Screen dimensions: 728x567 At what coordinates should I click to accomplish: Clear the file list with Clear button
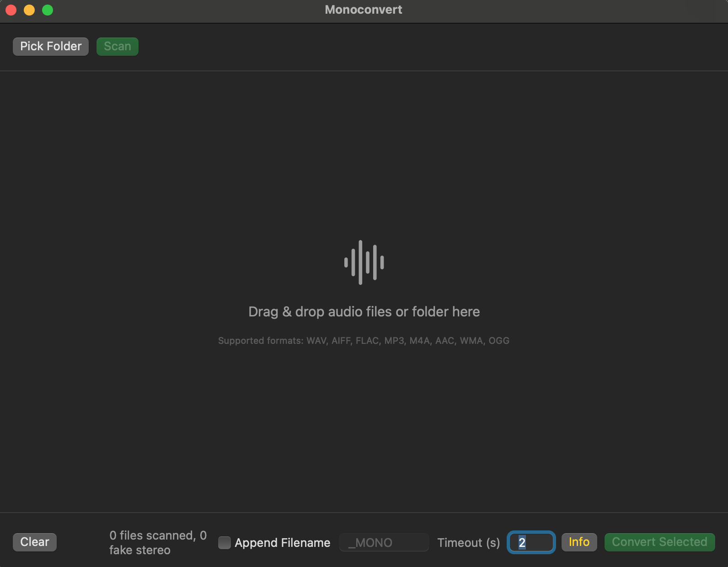[x=35, y=542]
